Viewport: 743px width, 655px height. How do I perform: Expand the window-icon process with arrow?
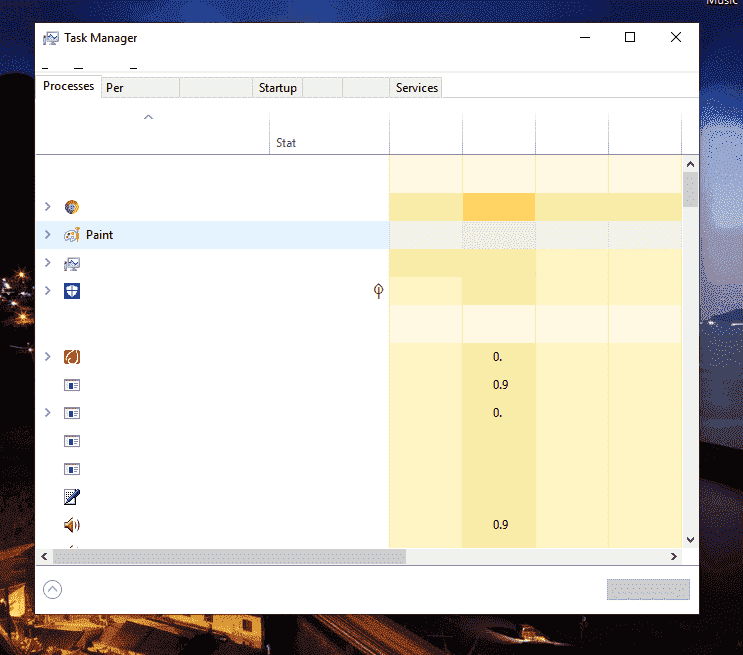[47, 413]
